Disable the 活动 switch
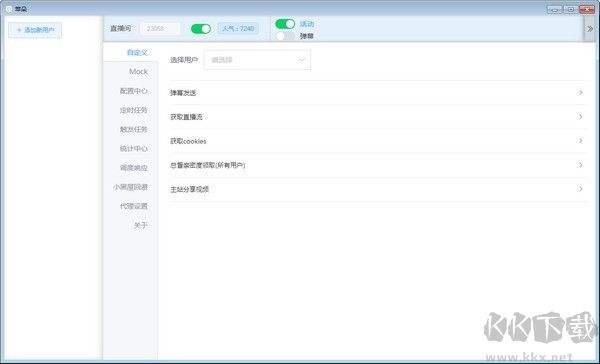The width and height of the screenshot is (600, 364). coord(285,24)
